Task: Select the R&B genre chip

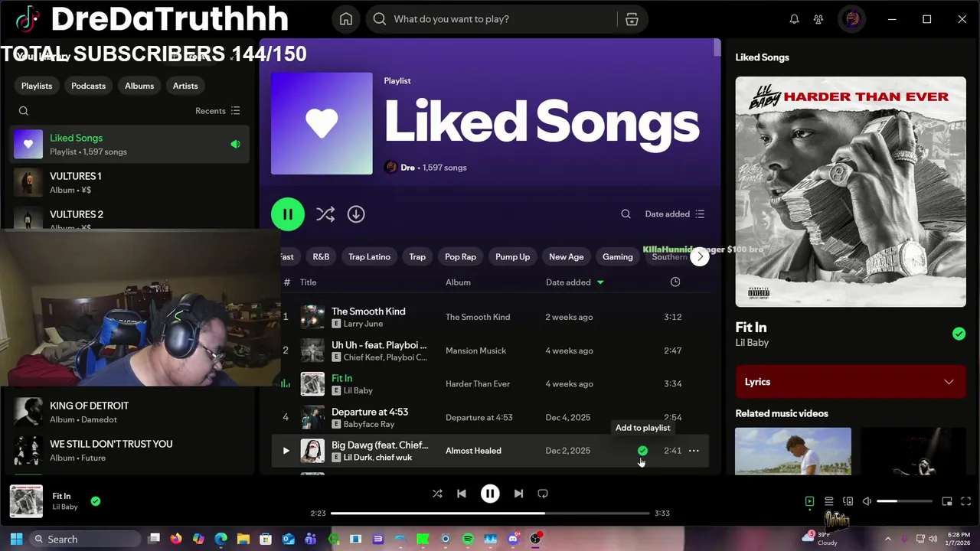Action: (321, 257)
